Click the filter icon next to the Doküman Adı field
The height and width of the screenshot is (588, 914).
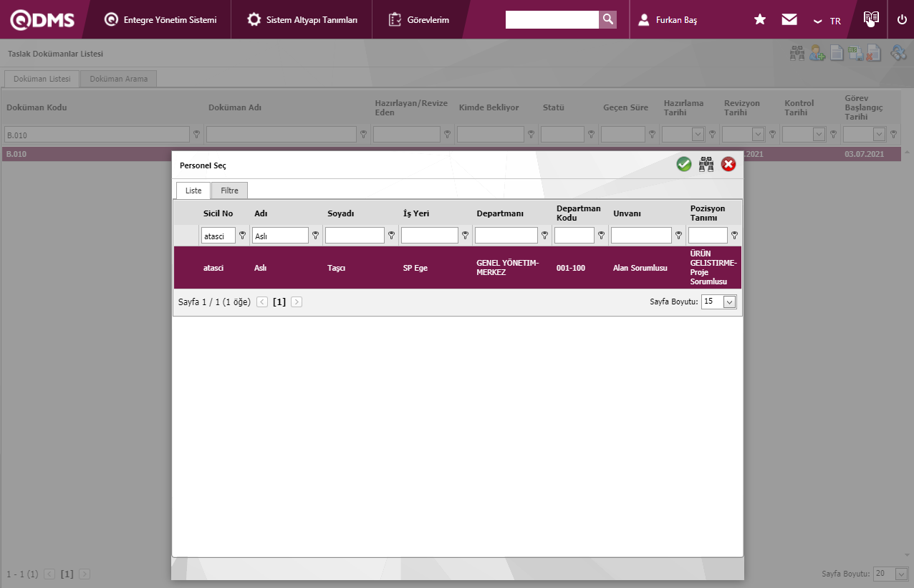tap(363, 134)
